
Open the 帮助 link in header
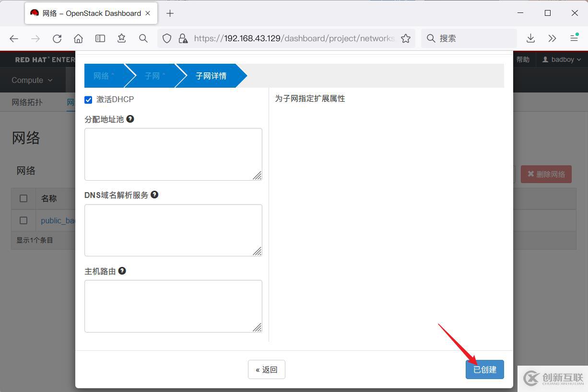[x=523, y=59]
